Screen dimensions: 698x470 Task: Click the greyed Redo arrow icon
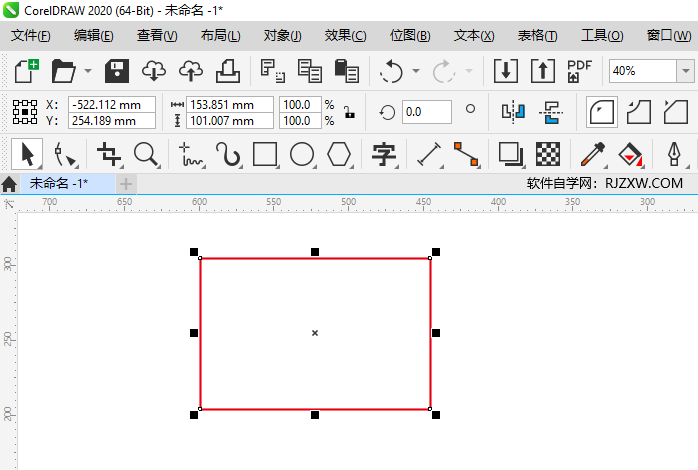pyautogui.click(x=443, y=71)
